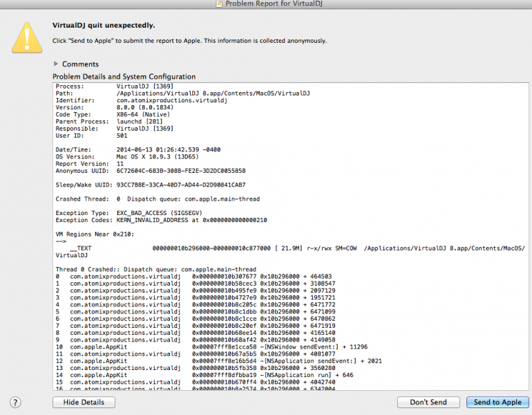The width and height of the screenshot is (532, 415).
Task: Click the 'Send to Apple' instruction sentence
Action: 189,41
